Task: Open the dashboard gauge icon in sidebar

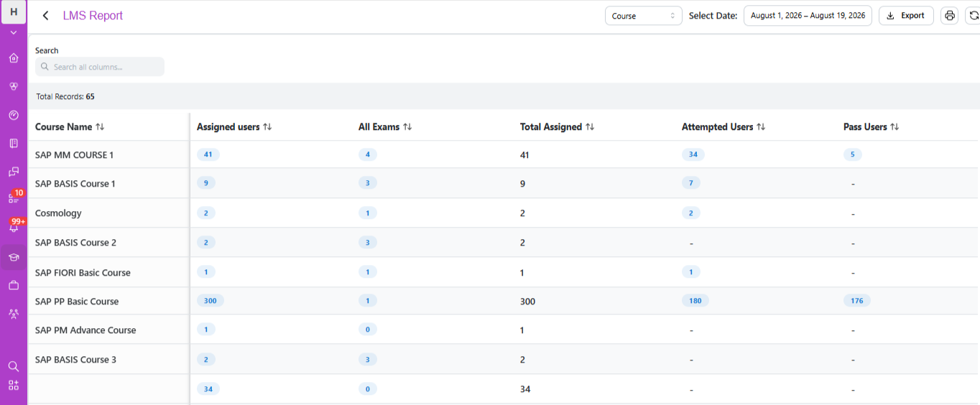Action: click(x=14, y=115)
